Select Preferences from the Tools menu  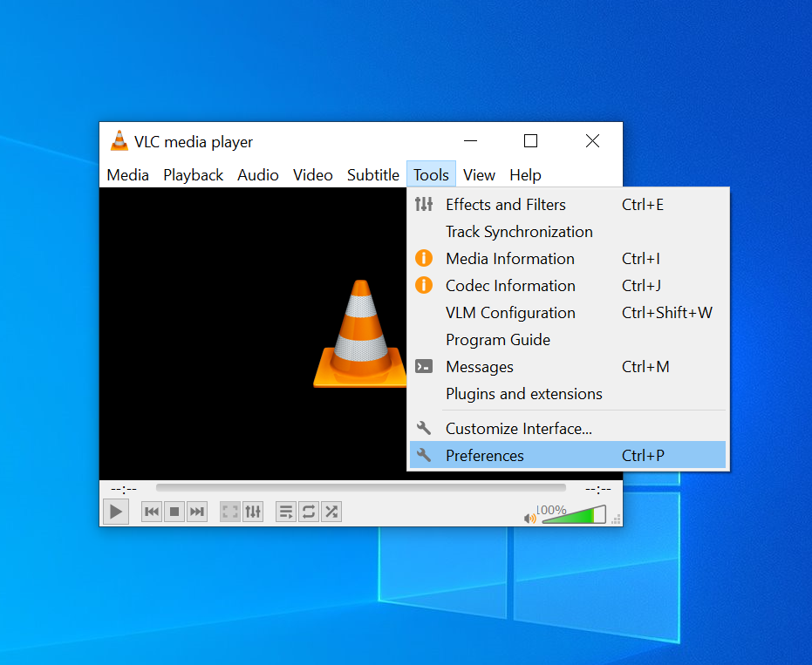point(484,454)
